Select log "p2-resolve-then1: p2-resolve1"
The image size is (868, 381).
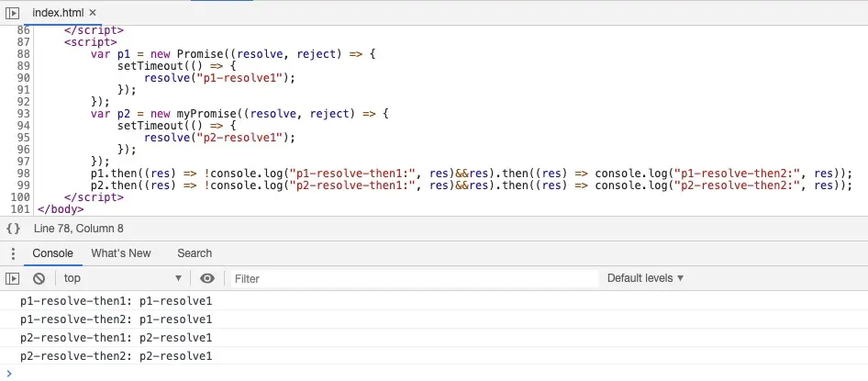pyautogui.click(x=117, y=338)
